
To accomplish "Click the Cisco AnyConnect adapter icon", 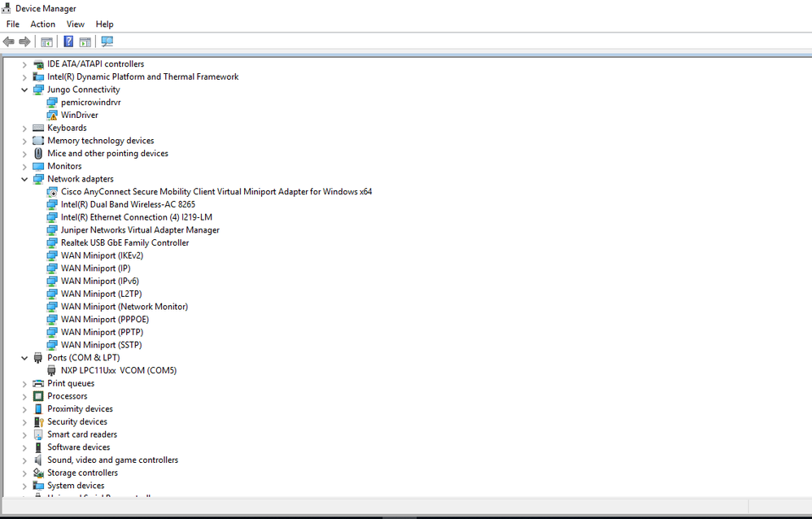I will 52,192.
